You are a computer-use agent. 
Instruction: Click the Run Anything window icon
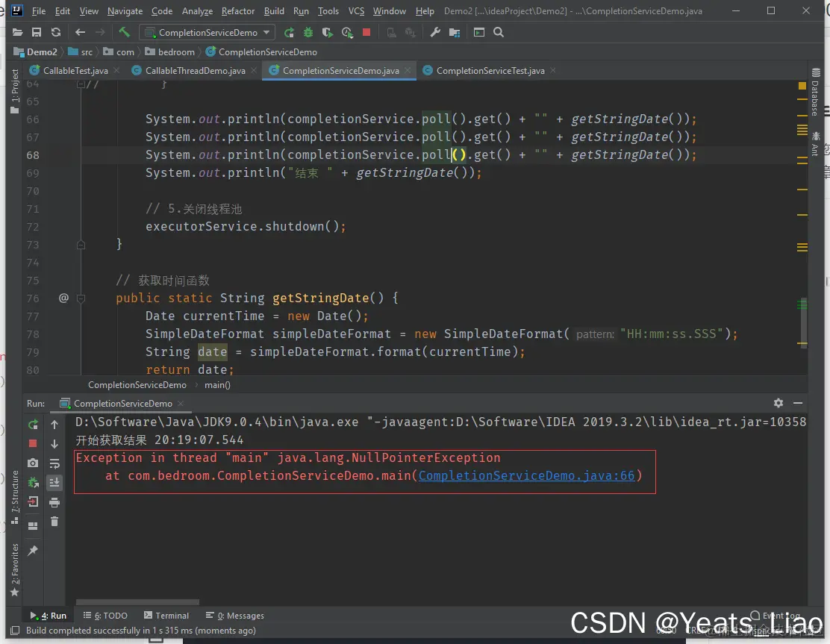(479, 32)
